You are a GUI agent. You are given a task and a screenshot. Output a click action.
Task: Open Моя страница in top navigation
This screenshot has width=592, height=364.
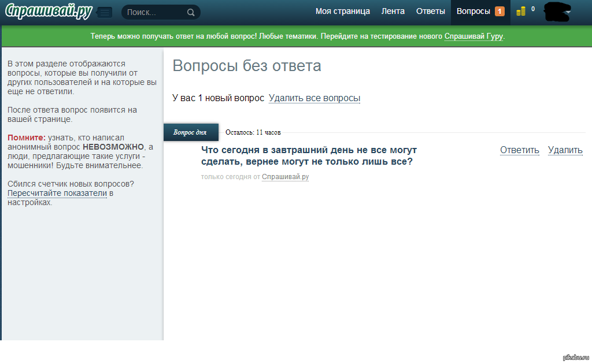(342, 12)
